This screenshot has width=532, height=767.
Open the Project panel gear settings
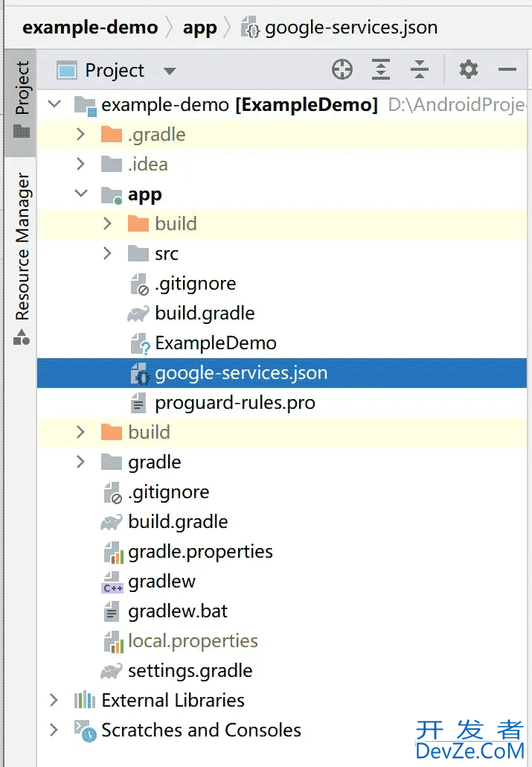coord(469,69)
